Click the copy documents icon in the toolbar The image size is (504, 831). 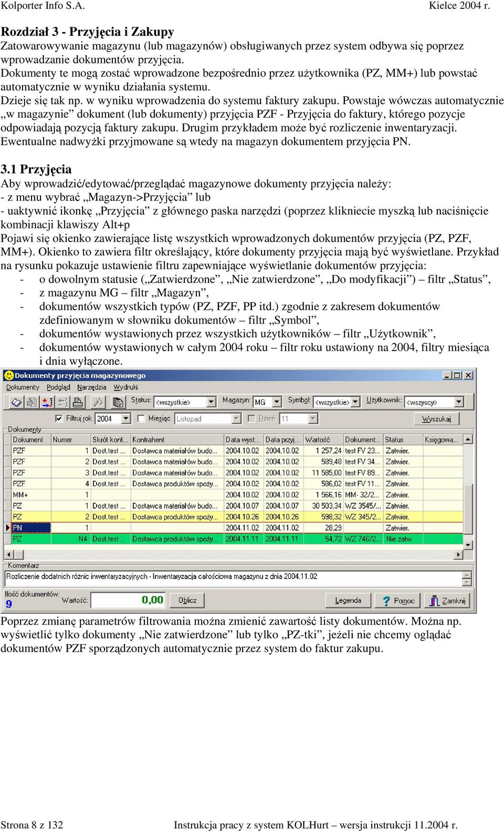click(x=118, y=402)
